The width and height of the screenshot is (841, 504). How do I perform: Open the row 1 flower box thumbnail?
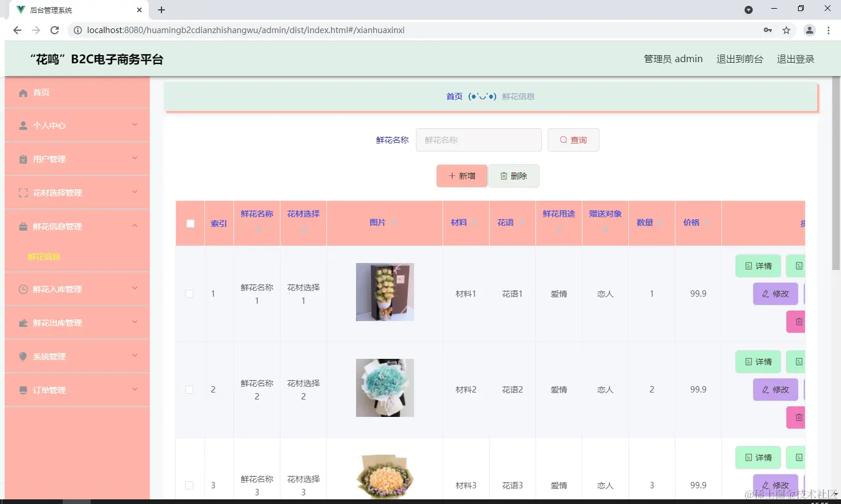tap(385, 292)
